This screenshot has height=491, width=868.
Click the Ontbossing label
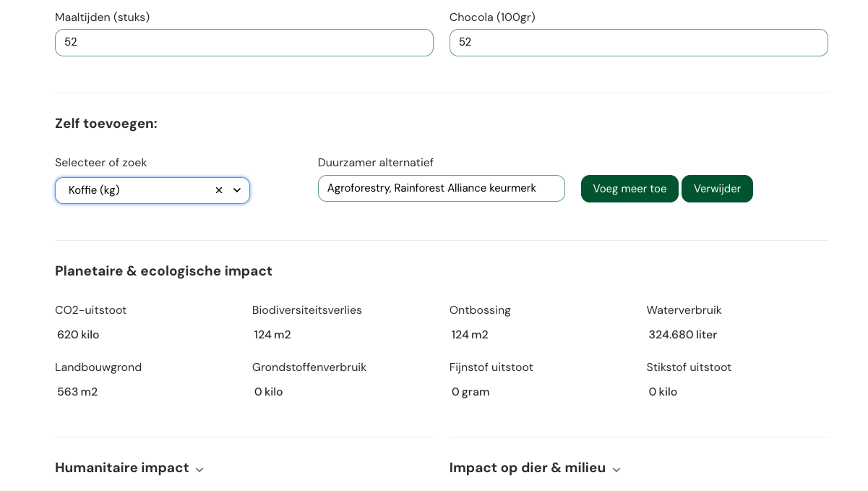tap(480, 310)
